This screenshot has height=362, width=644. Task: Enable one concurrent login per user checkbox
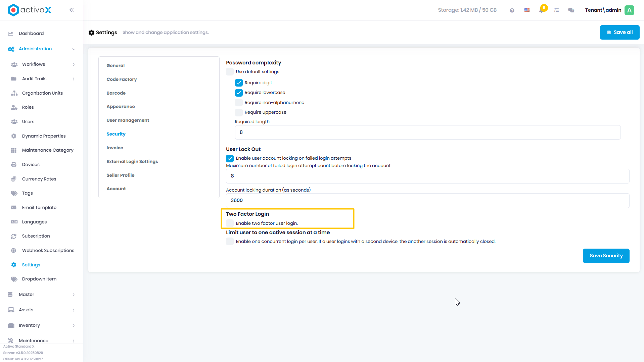click(230, 242)
